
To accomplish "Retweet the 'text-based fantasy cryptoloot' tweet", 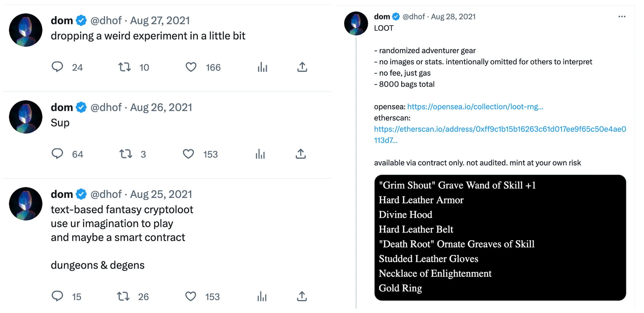I will (x=123, y=296).
